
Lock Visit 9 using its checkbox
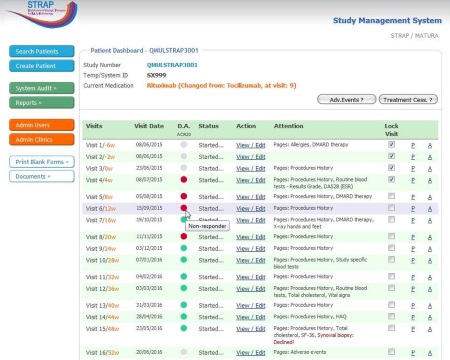click(x=392, y=248)
